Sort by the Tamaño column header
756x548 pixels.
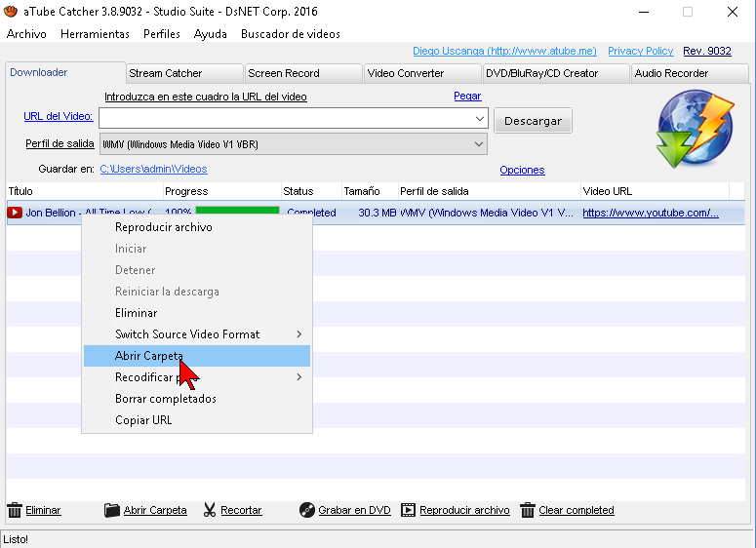tap(371, 191)
